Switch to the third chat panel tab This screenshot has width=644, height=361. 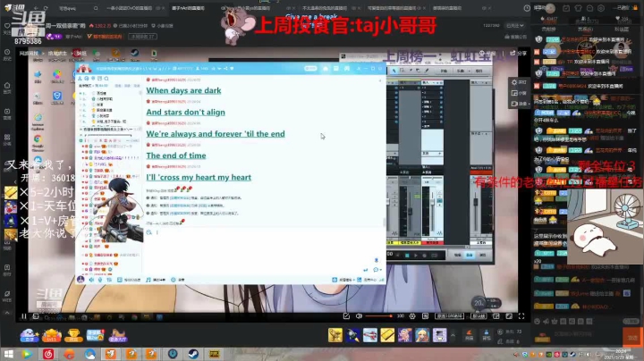[622, 29]
